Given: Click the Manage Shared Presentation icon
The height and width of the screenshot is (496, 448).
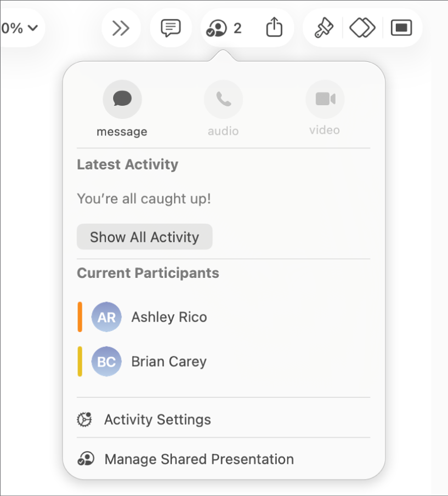Looking at the screenshot, I should point(86,459).
